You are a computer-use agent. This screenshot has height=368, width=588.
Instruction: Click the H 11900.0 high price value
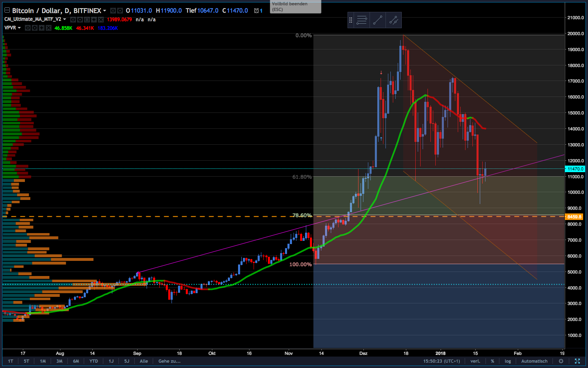(169, 11)
